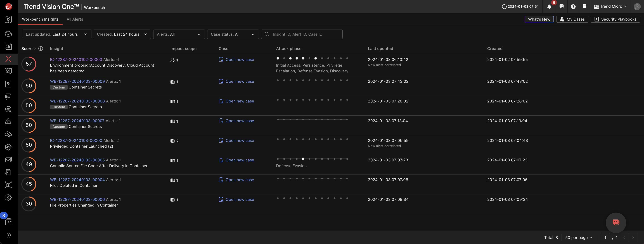
Task: Open the network sensor sidebar icon
Action: 8,185
